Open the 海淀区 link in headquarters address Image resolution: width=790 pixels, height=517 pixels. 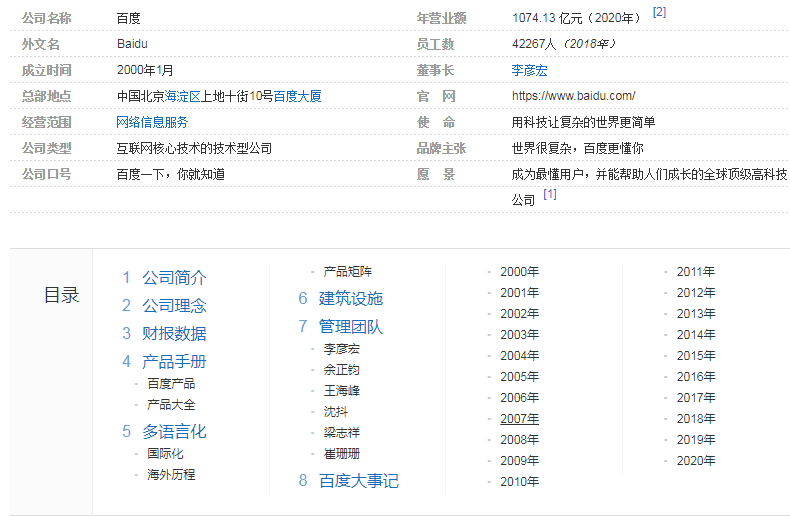tap(182, 96)
